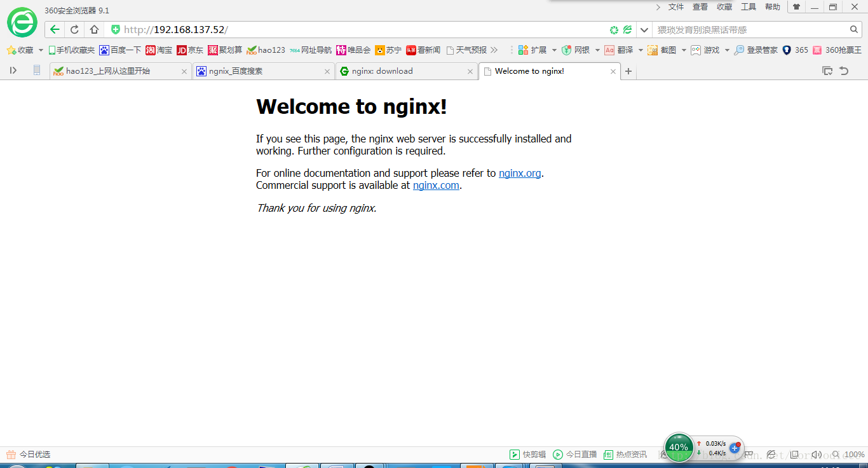Viewport: 868px width, 468px height.
Task: Open the 网址导航 bookmark
Action: click(x=311, y=50)
